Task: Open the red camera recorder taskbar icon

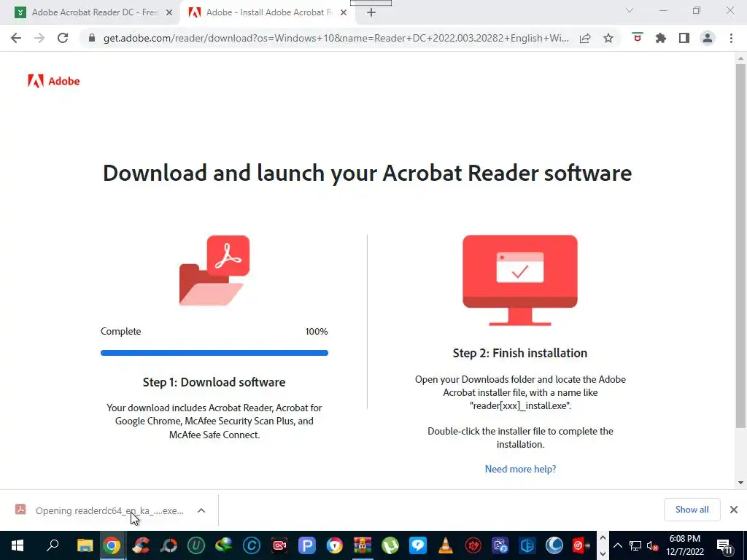Action: coord(279,545)
